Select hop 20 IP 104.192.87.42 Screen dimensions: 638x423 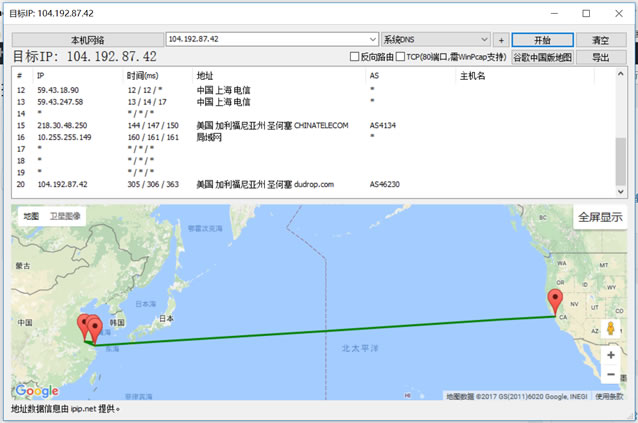62,184
